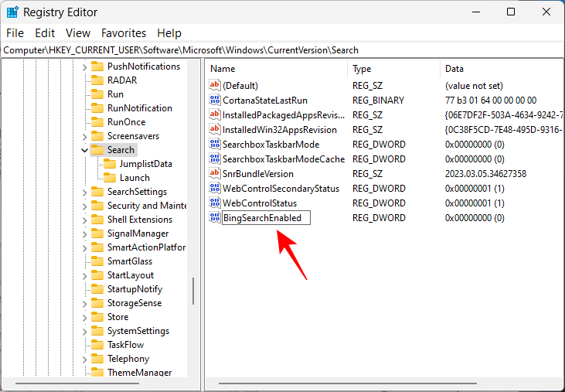Expand the SearchSettings tree node
Image resolution: width=565 pixels, height=392 pixels.
click(84, 192)
